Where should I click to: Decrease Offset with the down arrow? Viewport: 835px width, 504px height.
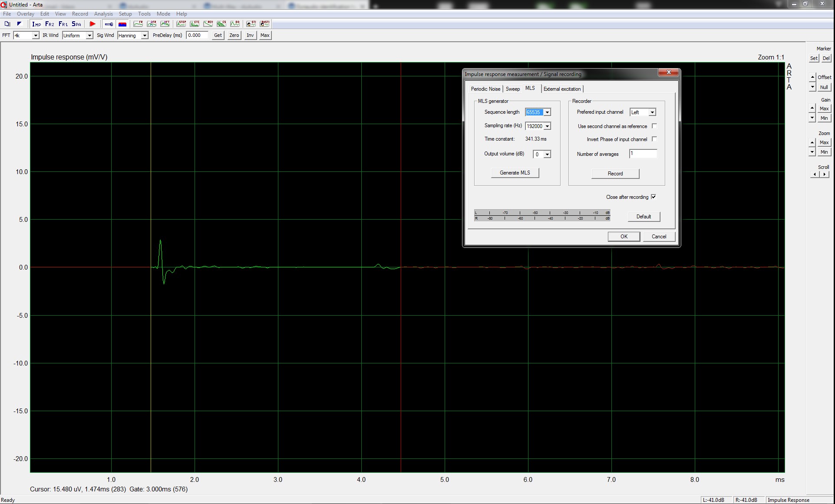pos(812,87)
